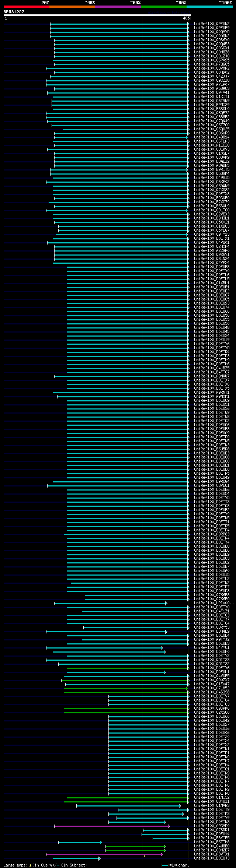Select hit UniRef100_B6TTH8
The height and width of the screenshot is (868, 236).
click(212, 842)
